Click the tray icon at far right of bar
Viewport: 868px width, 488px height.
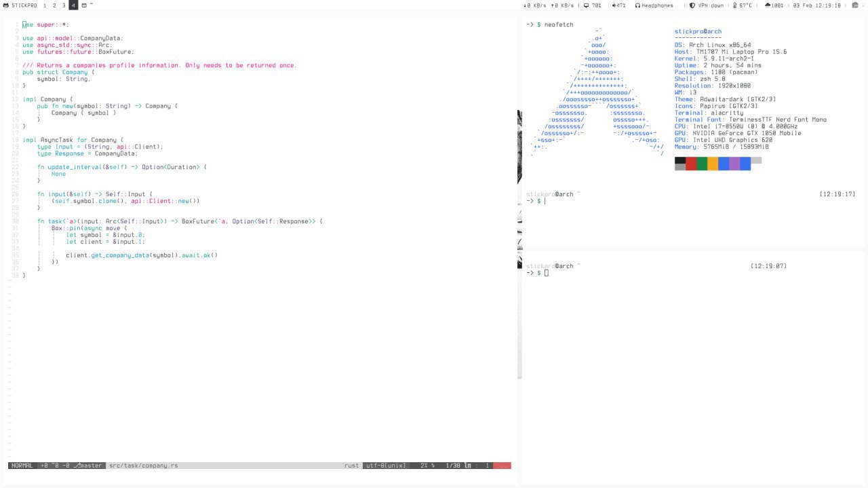click(x=856, y=5)
